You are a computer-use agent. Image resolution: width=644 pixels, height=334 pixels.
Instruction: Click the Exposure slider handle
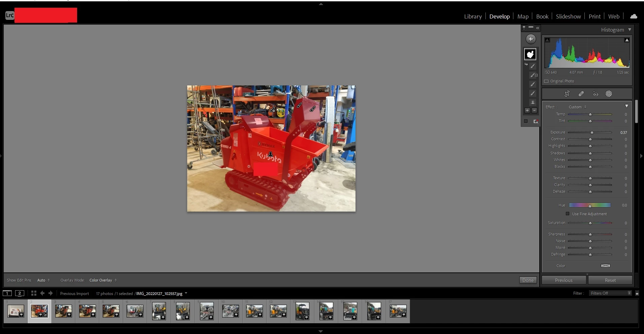coord(592,133)
